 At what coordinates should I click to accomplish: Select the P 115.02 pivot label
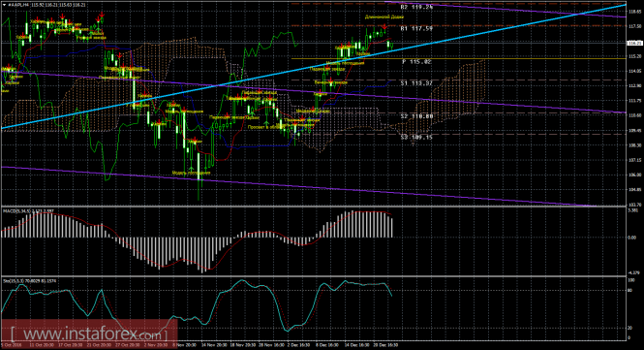[416, 62]
